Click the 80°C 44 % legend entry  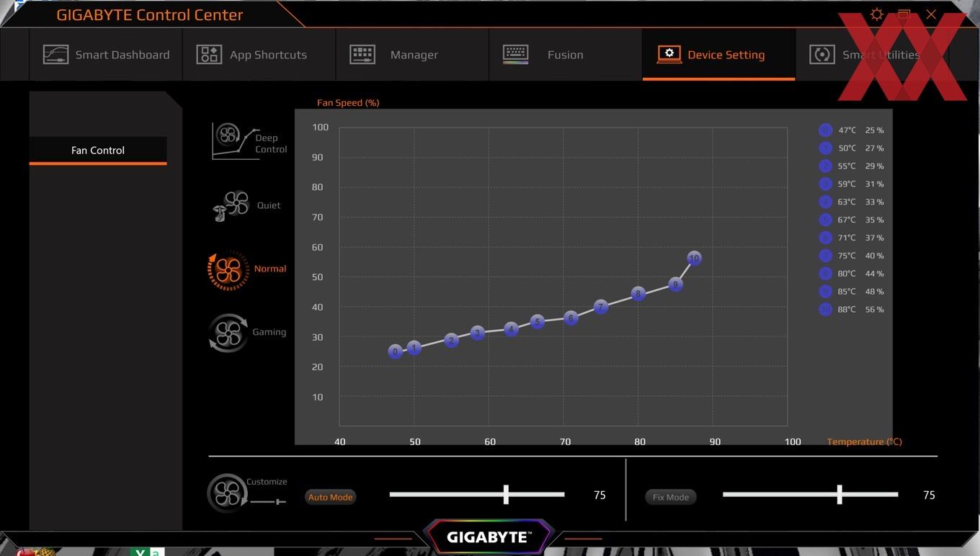click(x=852, y=274)
